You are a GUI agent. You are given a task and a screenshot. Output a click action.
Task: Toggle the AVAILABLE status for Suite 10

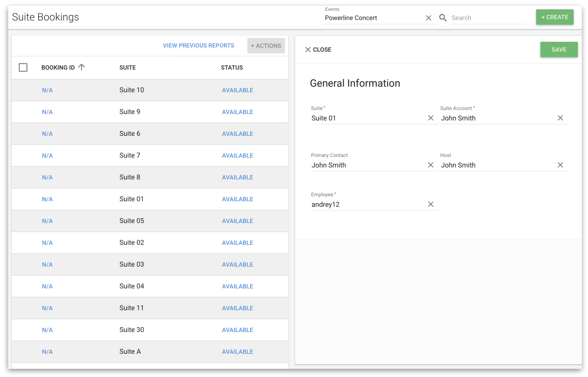237,90
